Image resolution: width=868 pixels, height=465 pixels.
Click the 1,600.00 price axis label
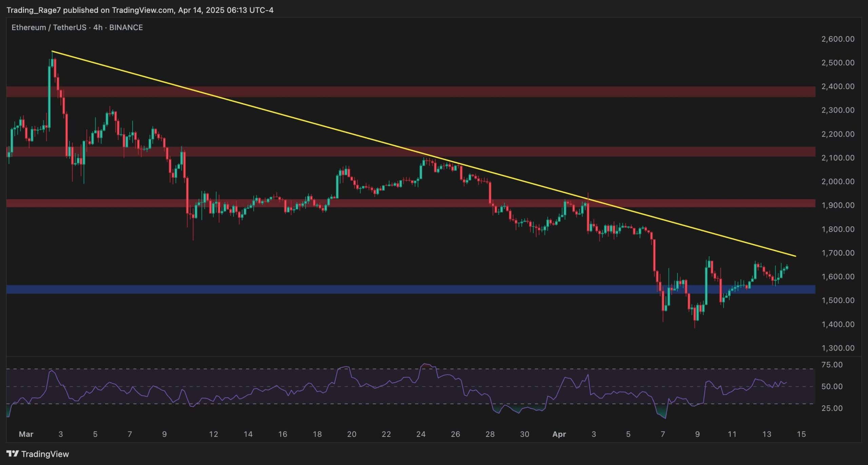[837, 277]
